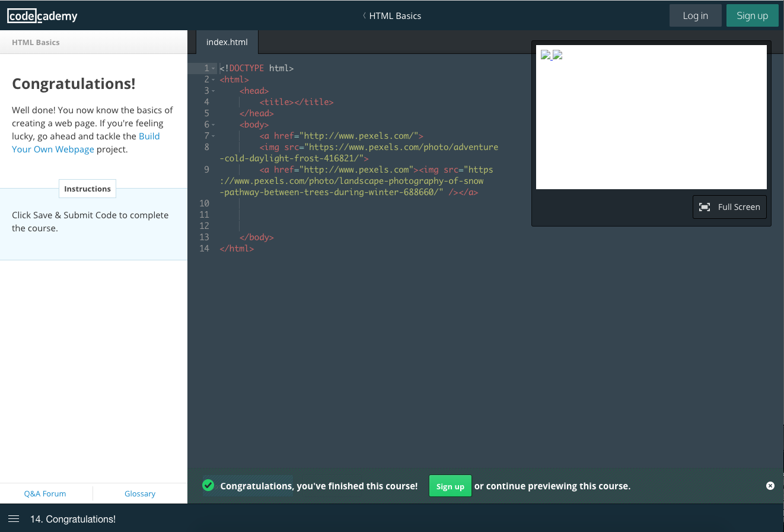Image resolution: width=784 pixels, height=532 pixels.
Task: Click the Codecademy logo
Action: pyautogui.click(x=42, y=15)
